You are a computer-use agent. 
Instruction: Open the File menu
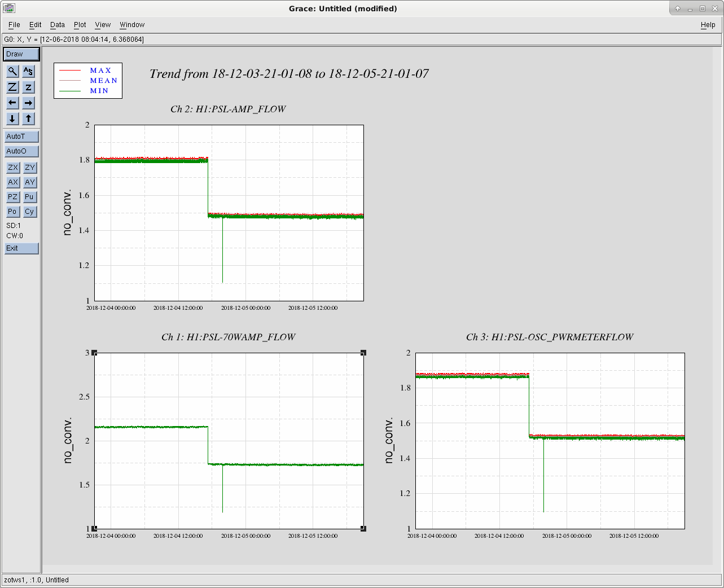tap(14, 25)
